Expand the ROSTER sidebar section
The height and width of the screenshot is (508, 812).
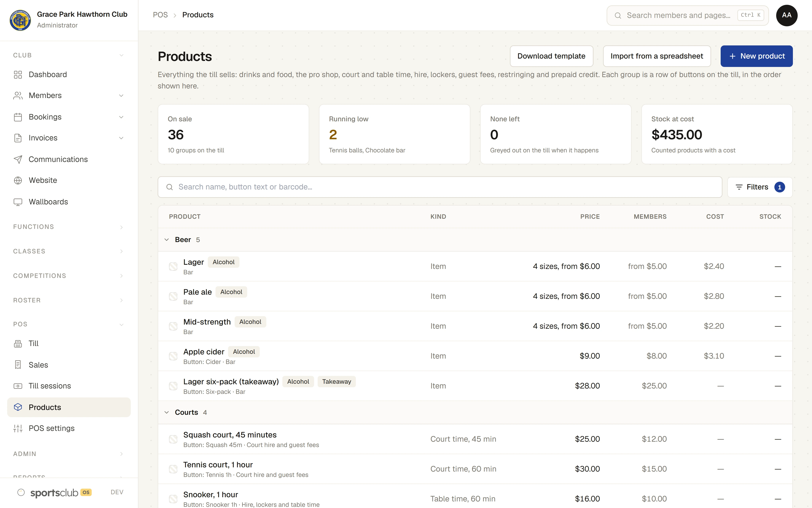pyautogui.click(x=69, y=300)
